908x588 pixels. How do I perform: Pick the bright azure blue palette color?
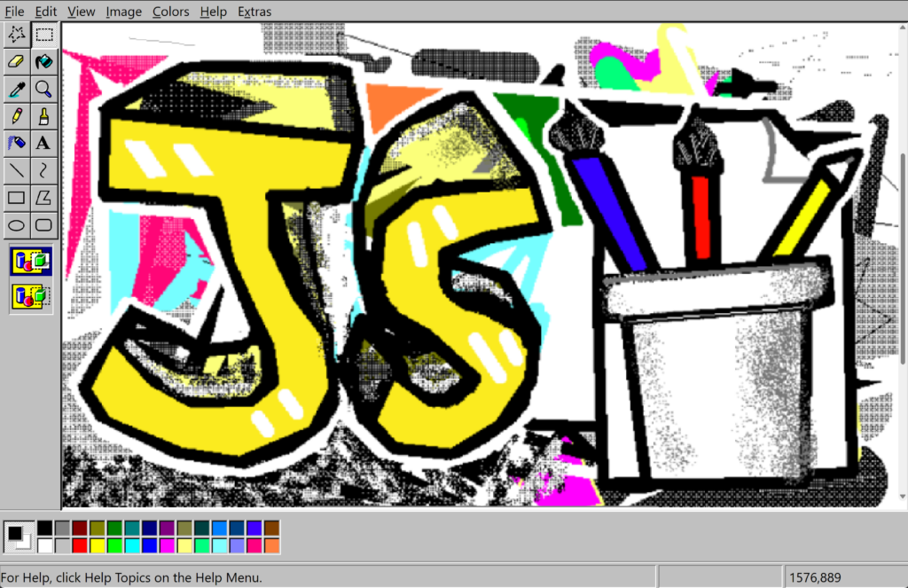point(220,528)
